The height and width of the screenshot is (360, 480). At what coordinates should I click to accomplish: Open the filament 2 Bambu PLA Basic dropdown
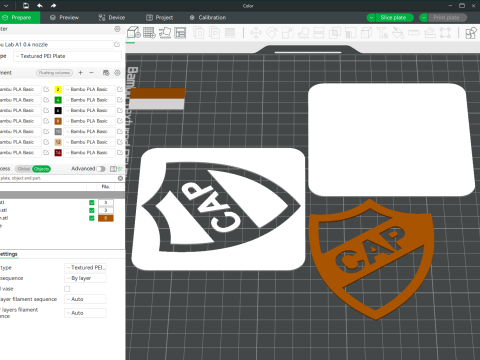(x=89, y=89)
